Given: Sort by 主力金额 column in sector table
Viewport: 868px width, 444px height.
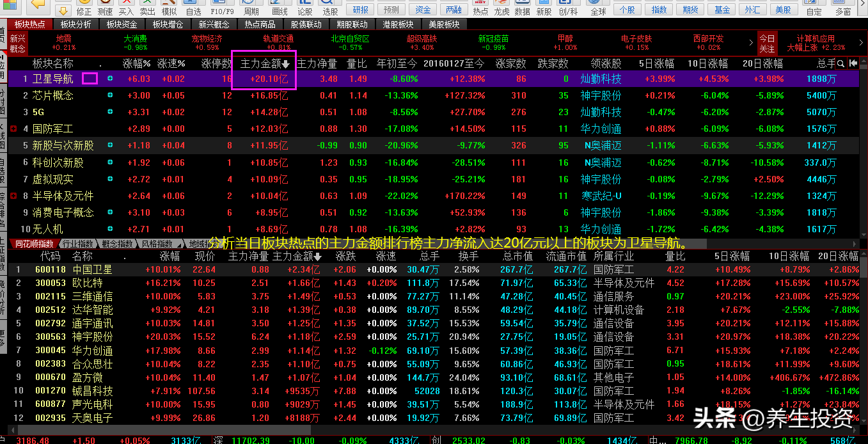Looking at the screenshot, I should [265, 64].
